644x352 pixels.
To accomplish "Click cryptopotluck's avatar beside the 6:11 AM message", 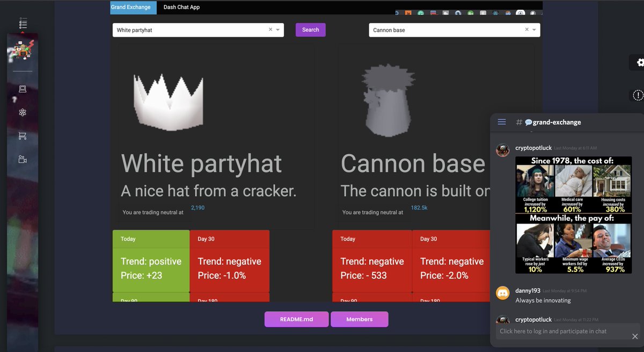I will 502,150.
